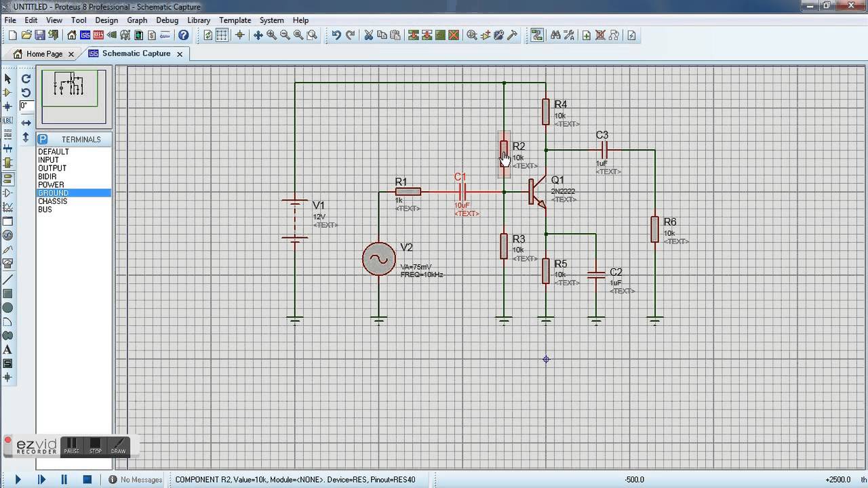Viewport: 868px width, 488px height.
Task: Select the Graph Mode tool
Action: 7,207
